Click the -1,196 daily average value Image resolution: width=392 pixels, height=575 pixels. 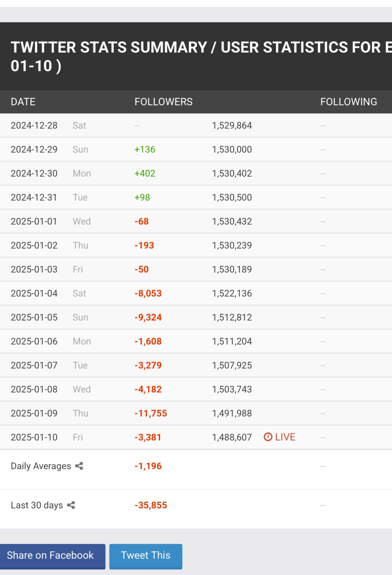coord(148,466)
